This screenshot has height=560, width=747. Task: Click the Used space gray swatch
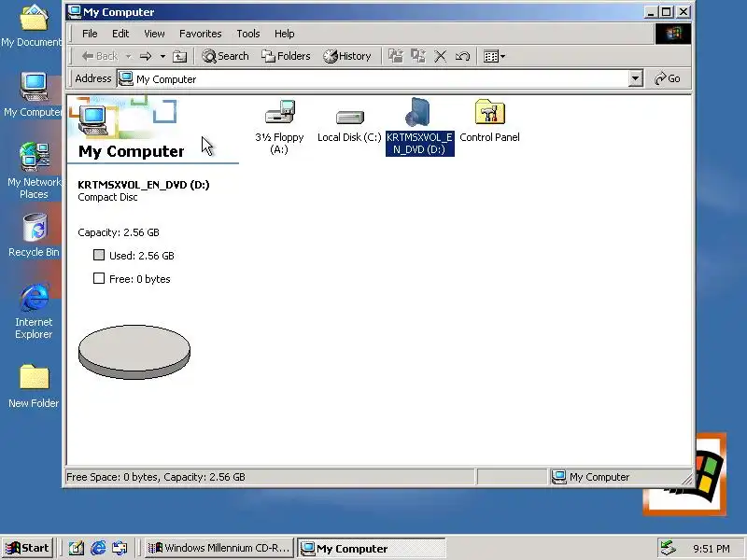(99, 255)
